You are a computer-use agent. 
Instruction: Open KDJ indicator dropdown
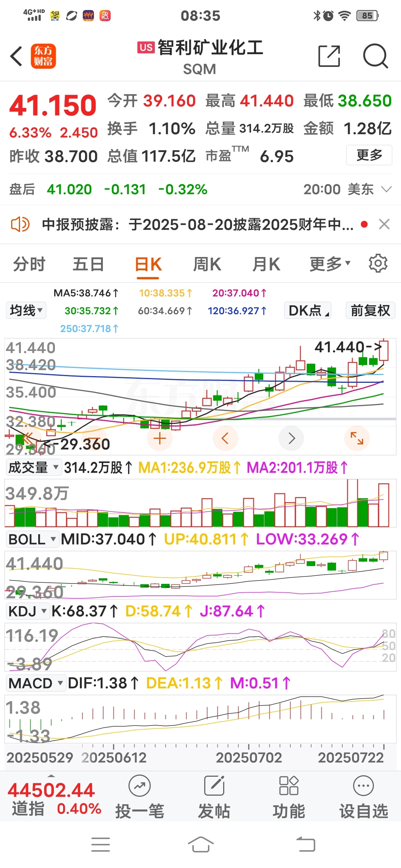(x=27, y=611)
